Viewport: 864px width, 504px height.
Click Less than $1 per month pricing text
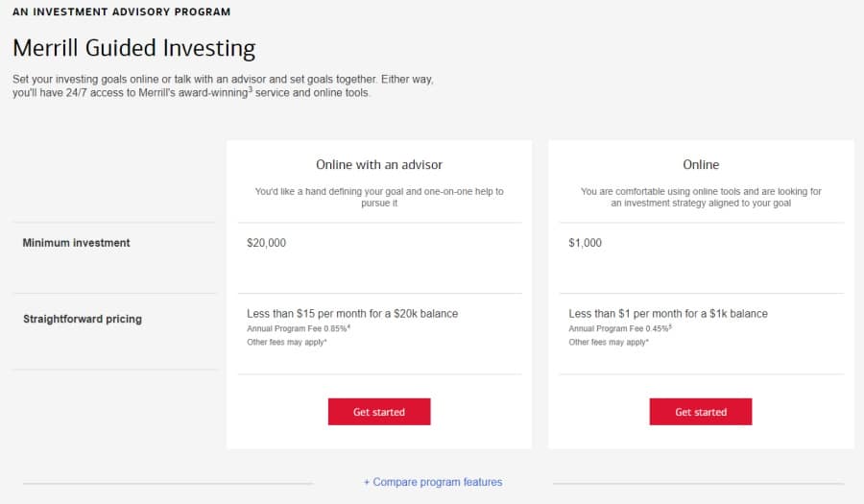pos(668,313)
